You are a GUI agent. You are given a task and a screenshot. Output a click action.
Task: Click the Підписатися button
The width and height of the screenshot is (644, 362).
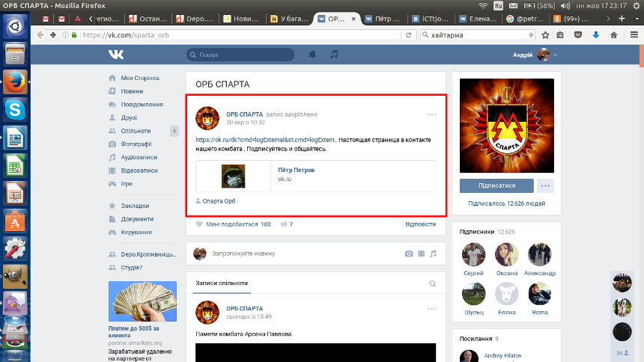coord(496,185)
